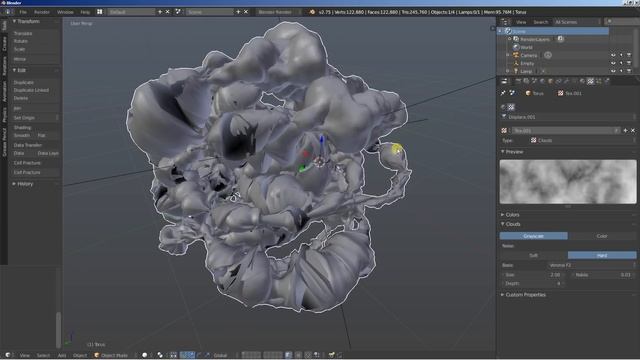This screenshot has width=640, height=360.
Task: Click the Translate button
Action: click(x=36, y=33)
